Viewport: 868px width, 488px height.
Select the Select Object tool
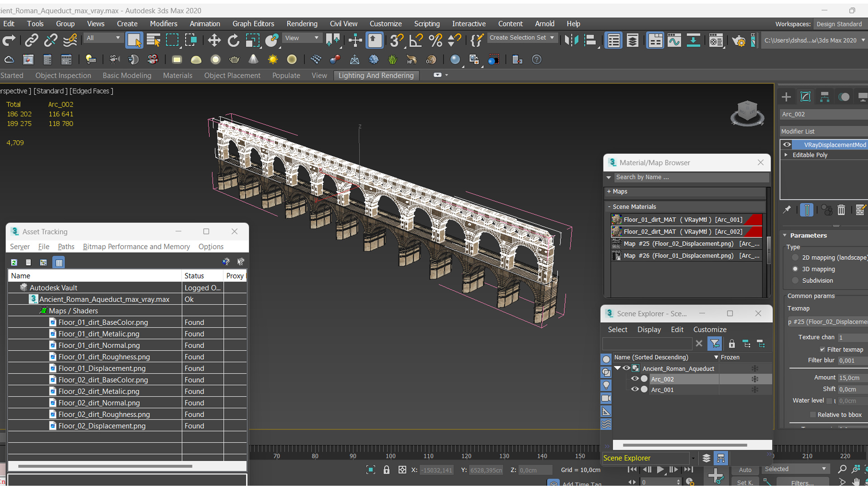(133, 40)
